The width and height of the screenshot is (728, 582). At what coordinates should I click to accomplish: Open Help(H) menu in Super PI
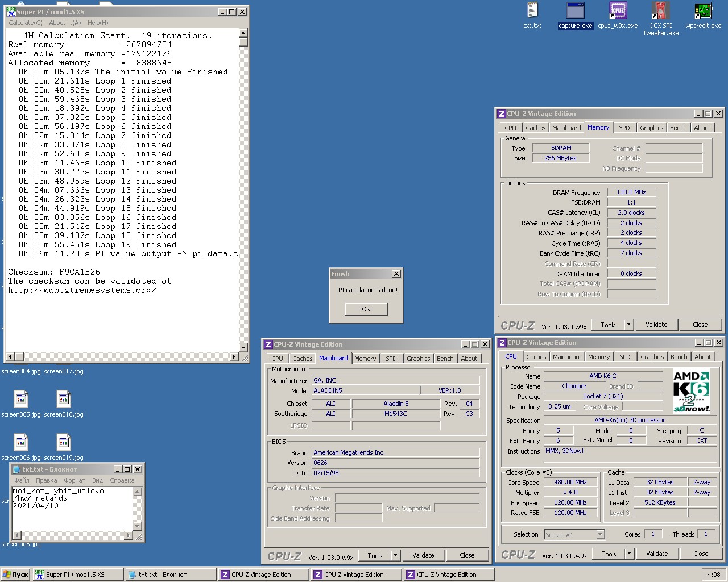98,23
